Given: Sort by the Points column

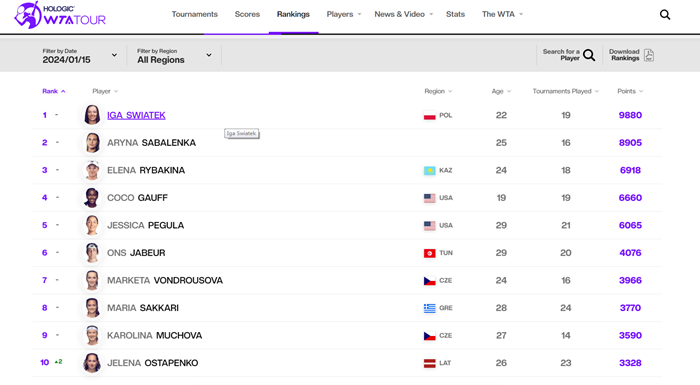Looking at the screenshot, I should [630, 91].
